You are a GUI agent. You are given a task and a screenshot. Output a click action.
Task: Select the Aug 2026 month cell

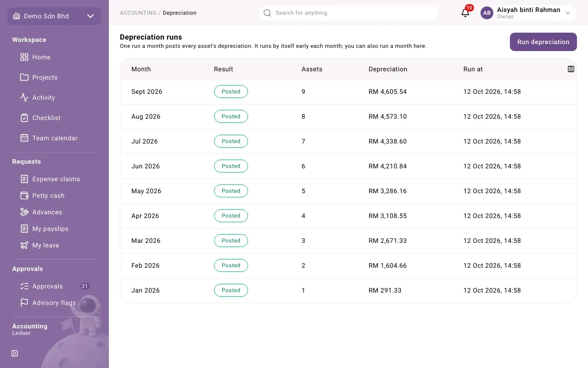(146, 116)
